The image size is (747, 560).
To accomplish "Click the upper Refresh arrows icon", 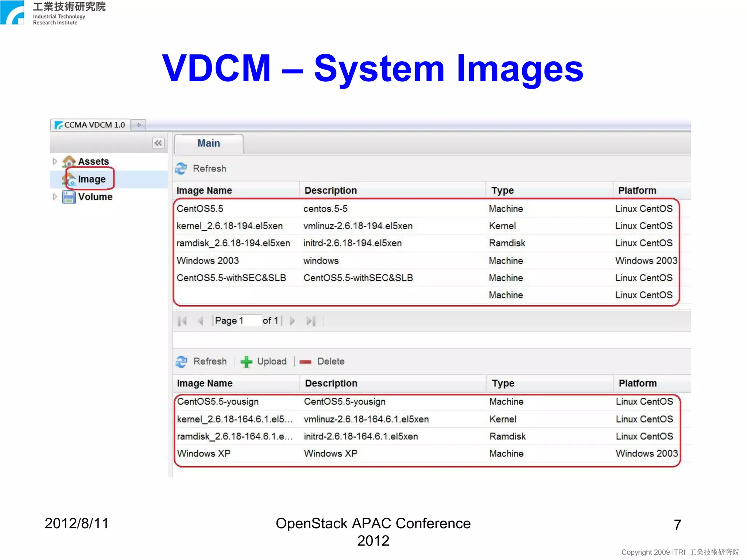I will (x=181, y=168).
